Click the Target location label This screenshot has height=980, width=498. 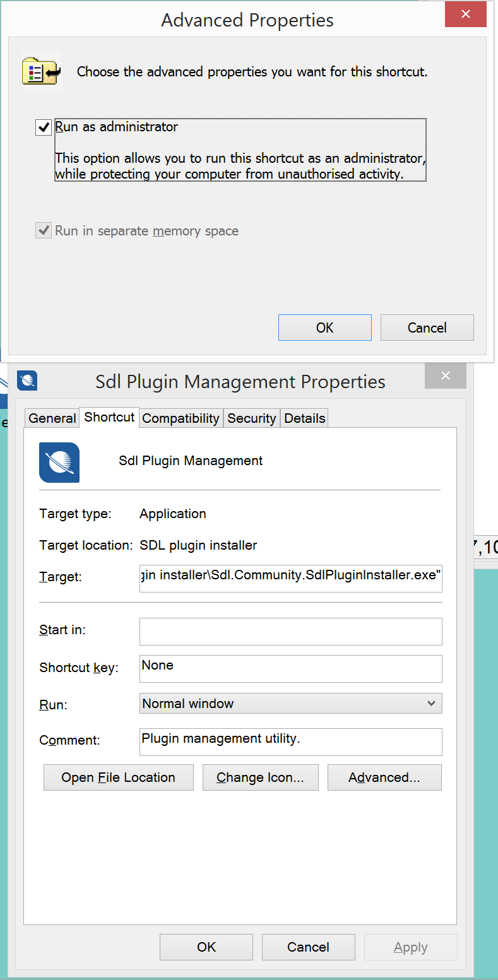(x=86, y=545)
